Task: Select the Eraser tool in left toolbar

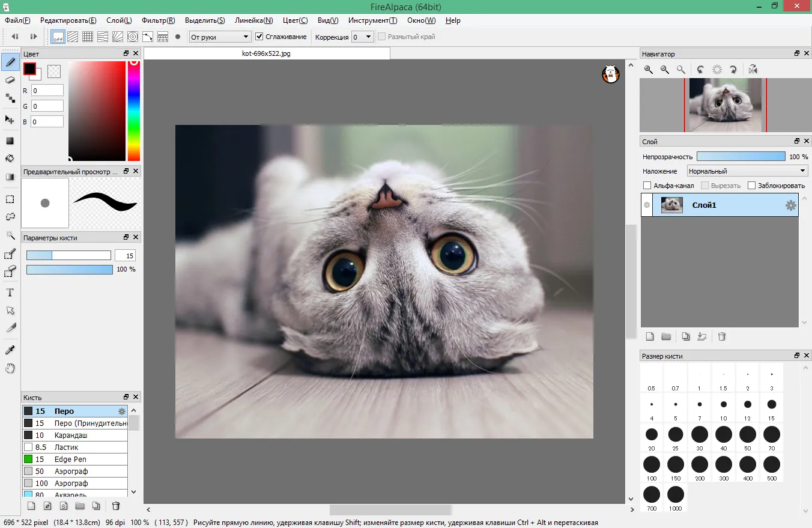Action: tap(10, 79)
